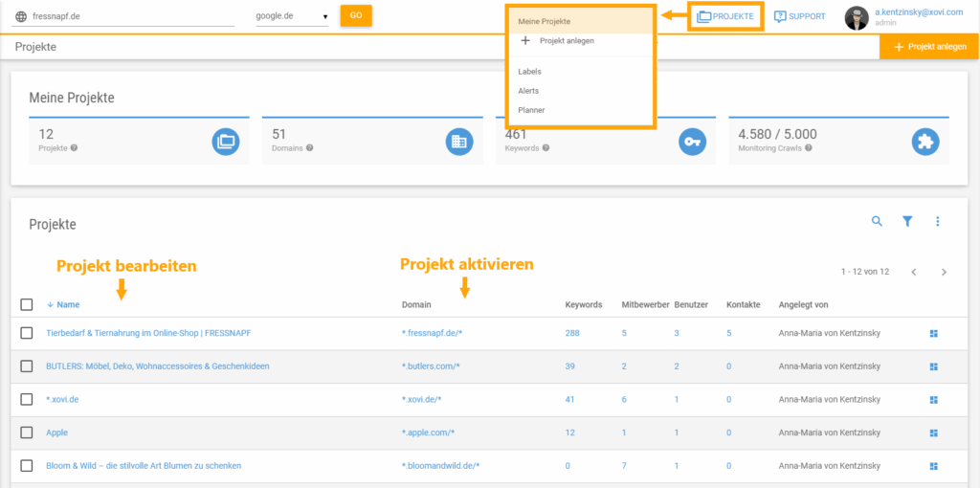This screenshot has width=980, height=488.
Task: Click the round Keywords key icon
Action: [692, 142]
